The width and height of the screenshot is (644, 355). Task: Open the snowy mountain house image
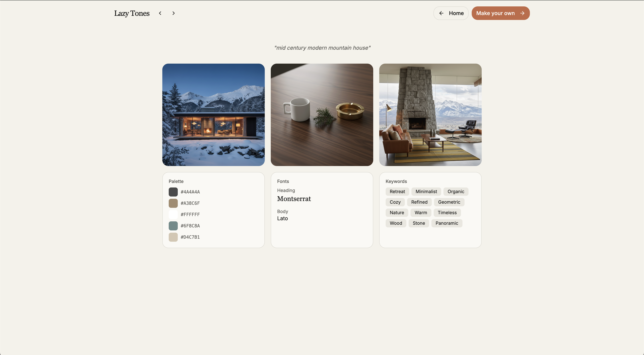coord(213,115)
